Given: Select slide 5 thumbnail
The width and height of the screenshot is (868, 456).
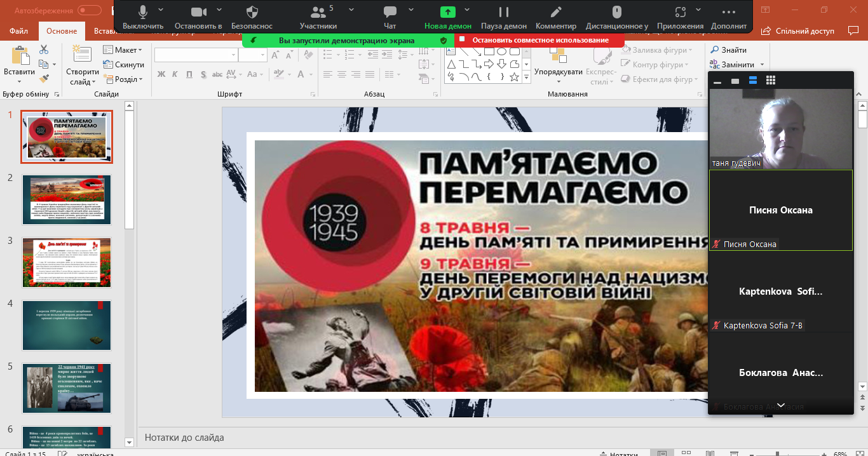Looking at the screenshot, I should pos(67,388).
